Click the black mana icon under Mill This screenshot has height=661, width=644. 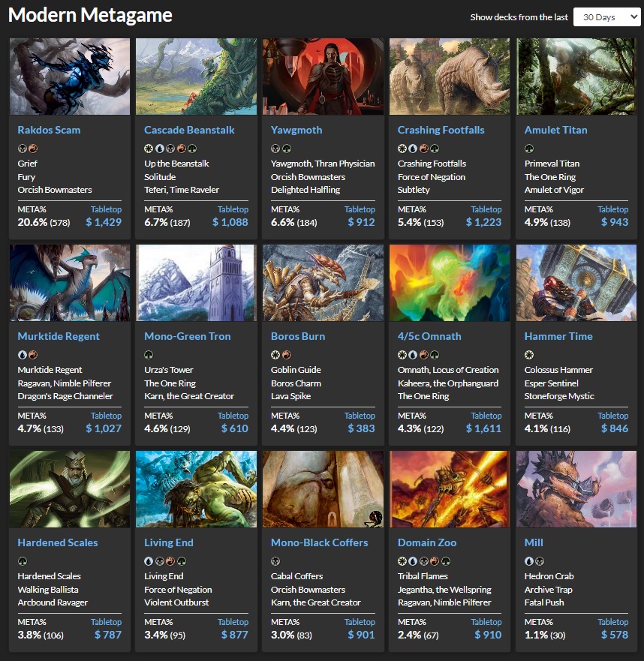coord(540,561)
